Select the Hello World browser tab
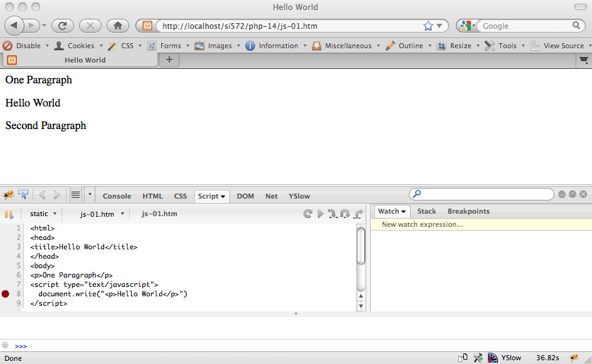Screen dimensions: 592x364 pos(80,60)
